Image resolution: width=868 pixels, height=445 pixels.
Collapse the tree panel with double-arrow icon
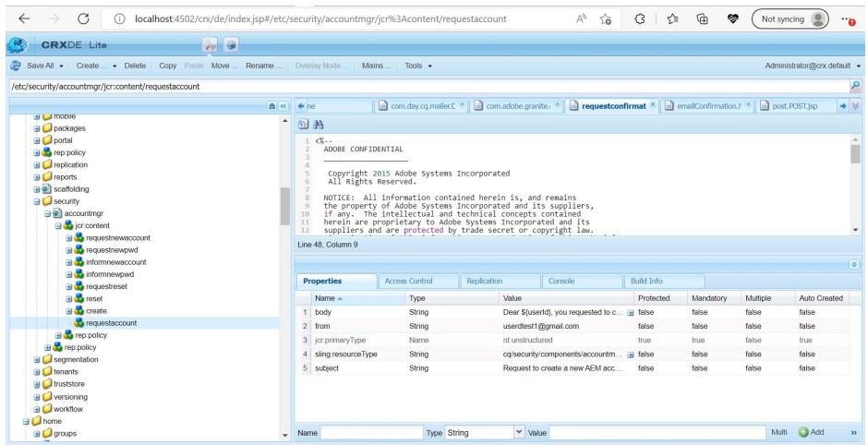click(283, 106)
